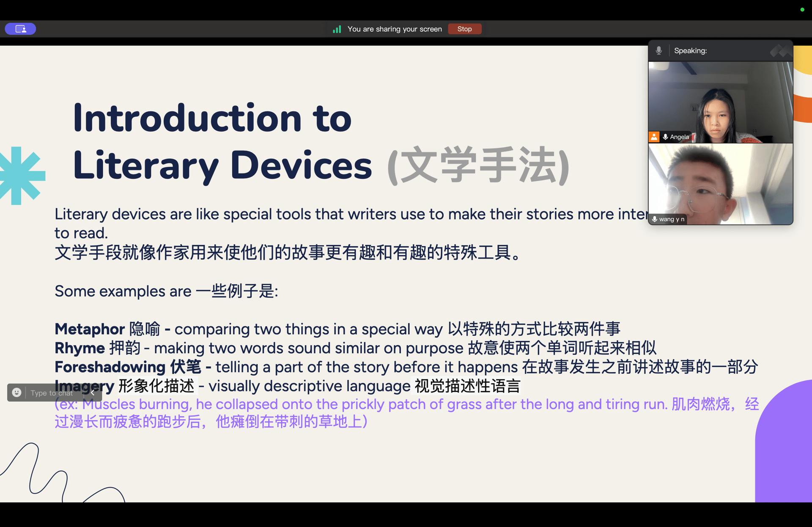The image size is (812, 527).
Task: Click the green network signal bars icon
Action: click(x=337, y=29)
